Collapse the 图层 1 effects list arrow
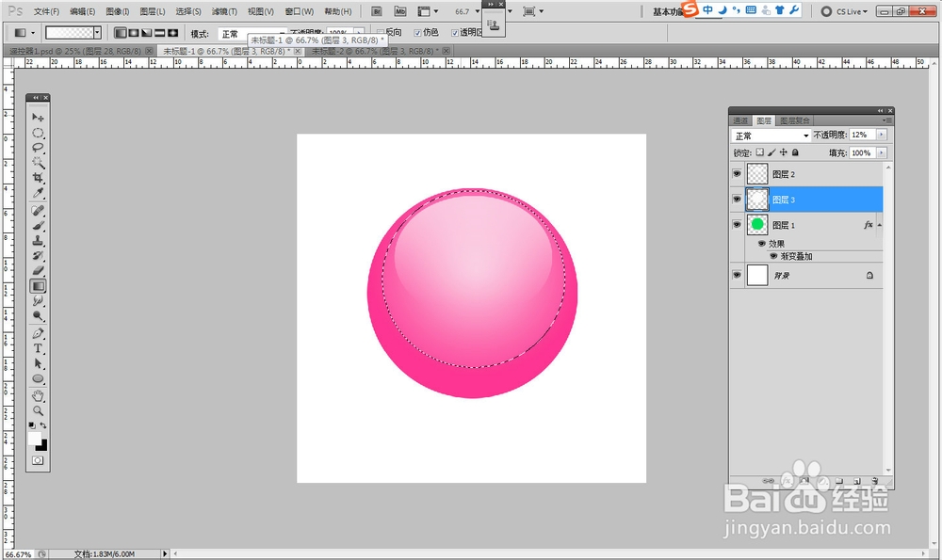Image resolution: width=942 pixels, height=560 pixels. tap(881, 226)
